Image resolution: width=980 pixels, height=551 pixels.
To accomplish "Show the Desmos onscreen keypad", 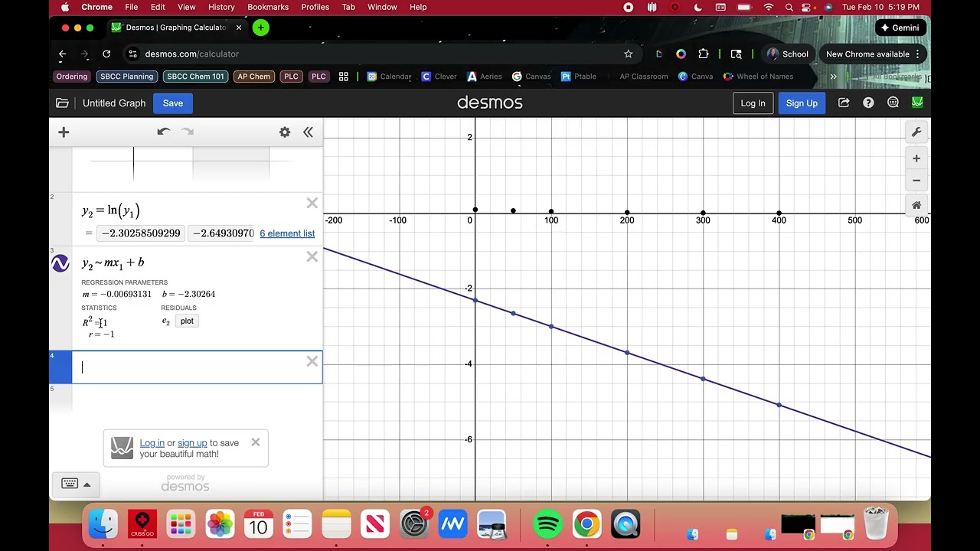I will point(77,484).
